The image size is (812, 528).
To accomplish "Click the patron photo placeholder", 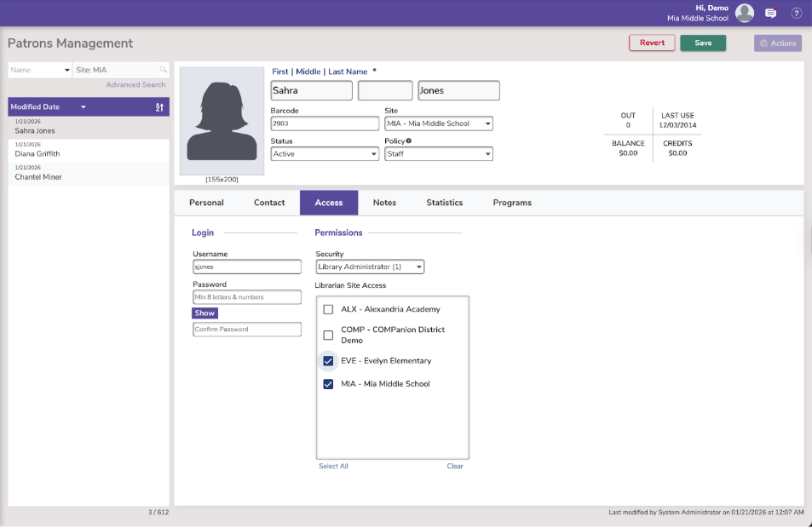I will [x=222, y=120].
